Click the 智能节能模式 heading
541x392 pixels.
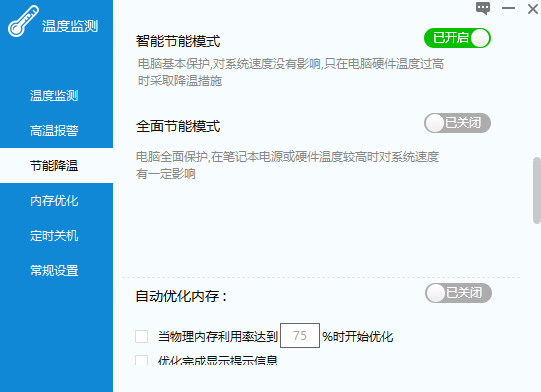178,41
